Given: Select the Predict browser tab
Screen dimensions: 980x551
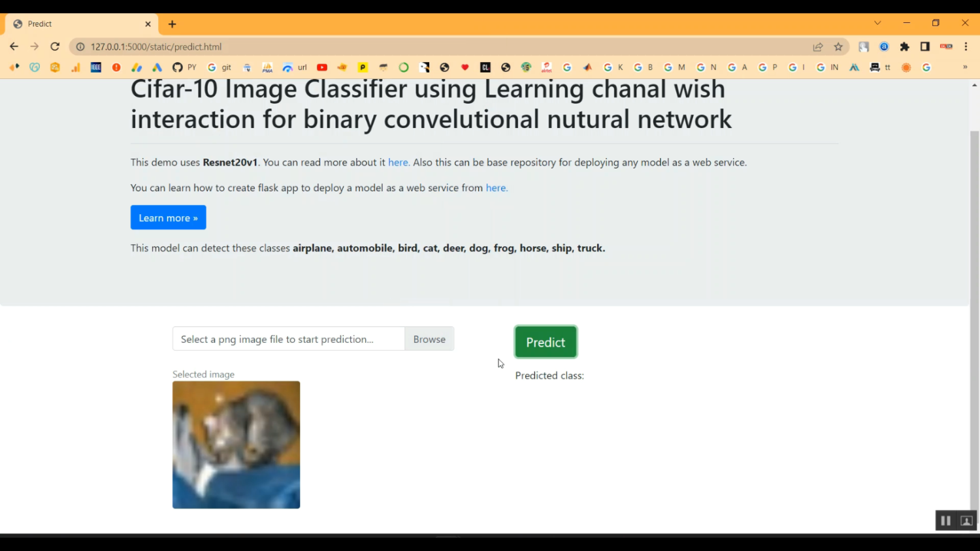Looking at the screenshot, I should pyautogui.click(x=82, y=24).
